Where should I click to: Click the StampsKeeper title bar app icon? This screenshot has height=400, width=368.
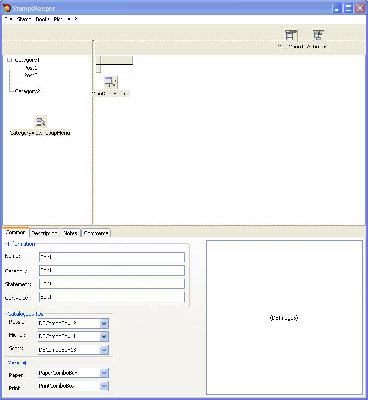point(7,8)
